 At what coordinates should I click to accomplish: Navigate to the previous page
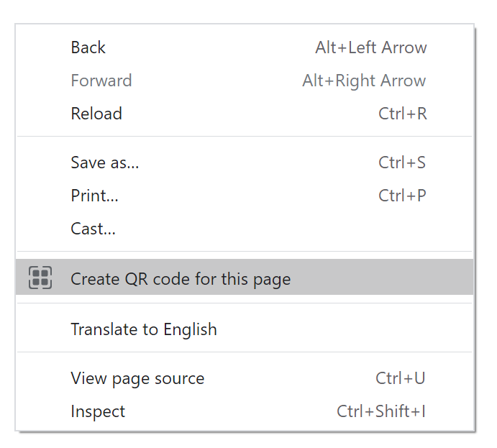click(x=88, y=48)
